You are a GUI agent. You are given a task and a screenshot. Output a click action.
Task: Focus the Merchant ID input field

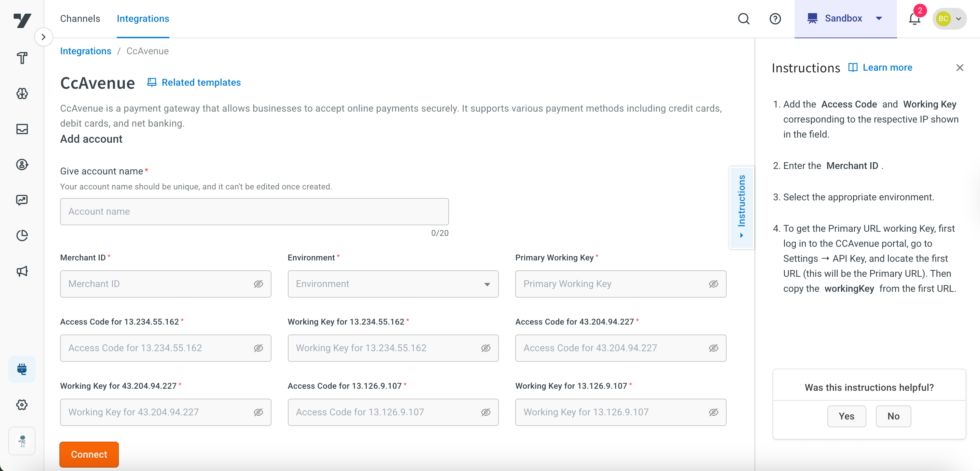pyautogui.click(x=166, y=284)
